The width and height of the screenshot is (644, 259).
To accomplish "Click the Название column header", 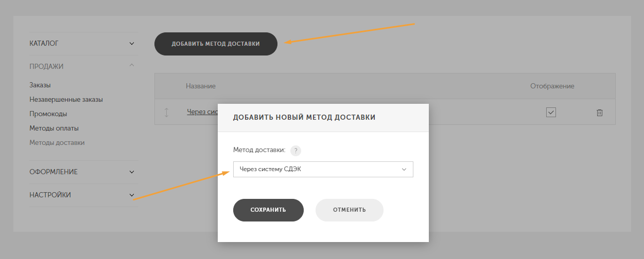I will click(x=201, y=86).
